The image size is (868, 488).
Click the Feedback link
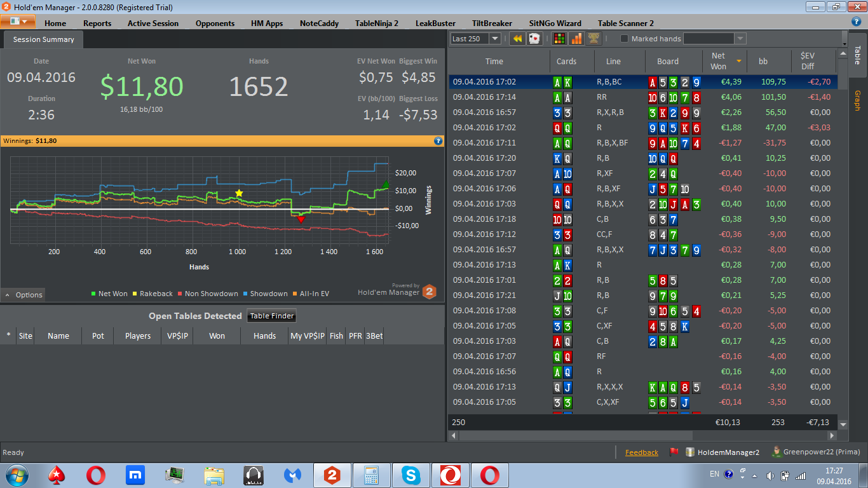coord(642,452)
